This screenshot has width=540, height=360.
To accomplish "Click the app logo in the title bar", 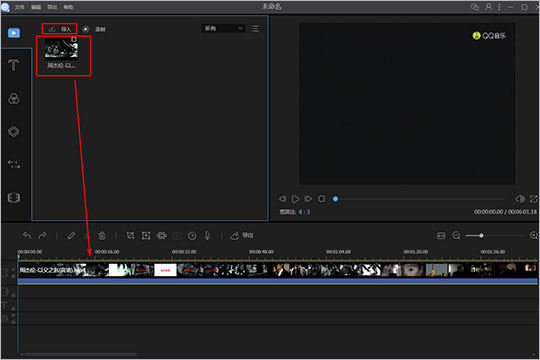I will click(x=5, y=7).
